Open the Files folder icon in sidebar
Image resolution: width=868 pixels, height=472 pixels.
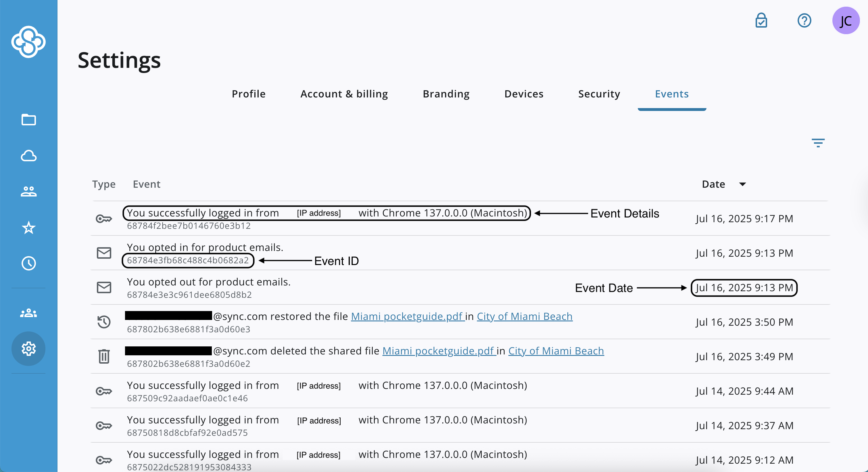(x=29, y=120)
